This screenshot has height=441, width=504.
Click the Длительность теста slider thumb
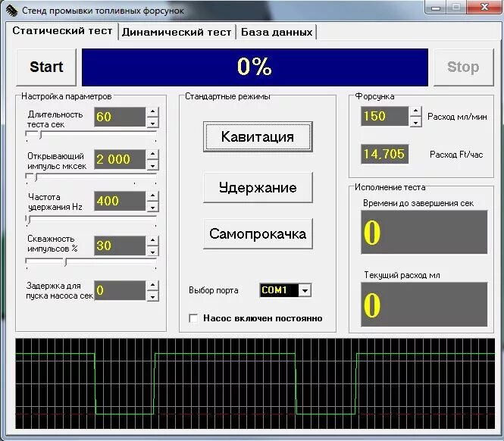pyautogui.click(x=40, y=135)
